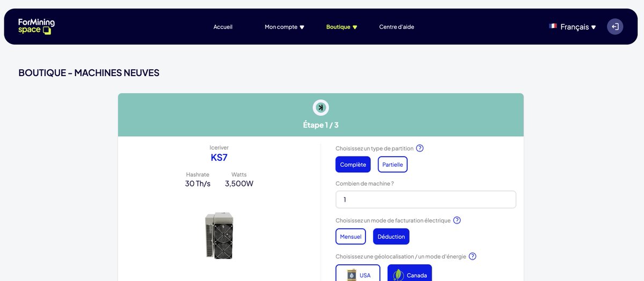Click the 3,500W watts value
This screenshot has width=644, height=281.
[239, 183]
